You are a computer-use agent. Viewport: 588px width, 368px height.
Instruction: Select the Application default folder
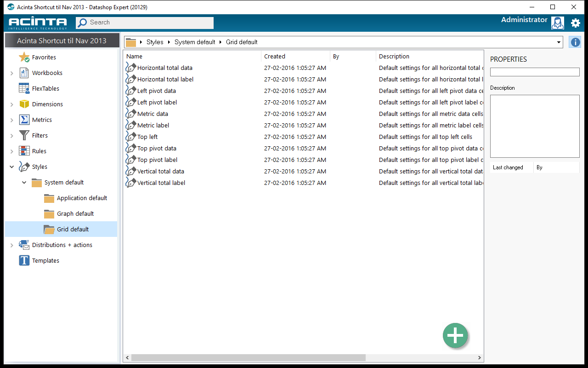[x=76, y=198]
